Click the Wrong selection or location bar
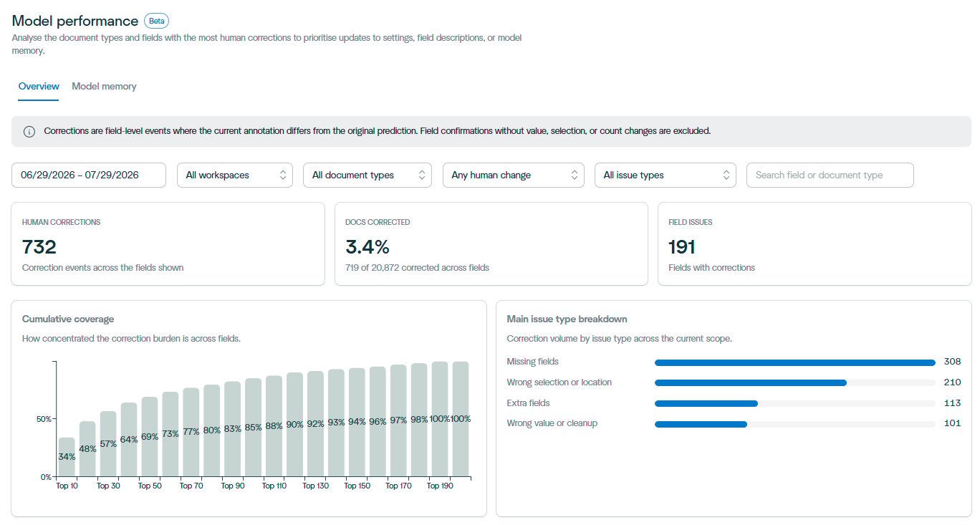 (x=795, y=383)
